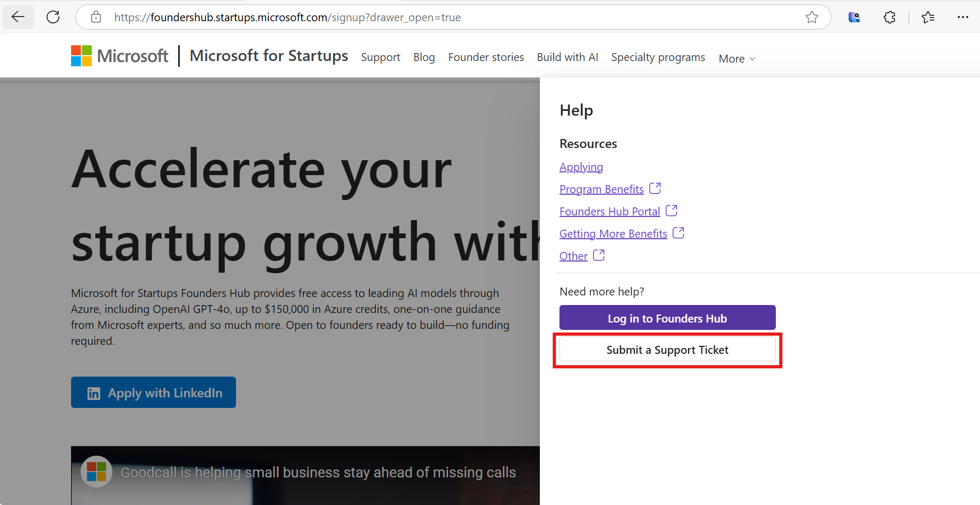Open the external link icon next to Other

click(x=599, y=255)
